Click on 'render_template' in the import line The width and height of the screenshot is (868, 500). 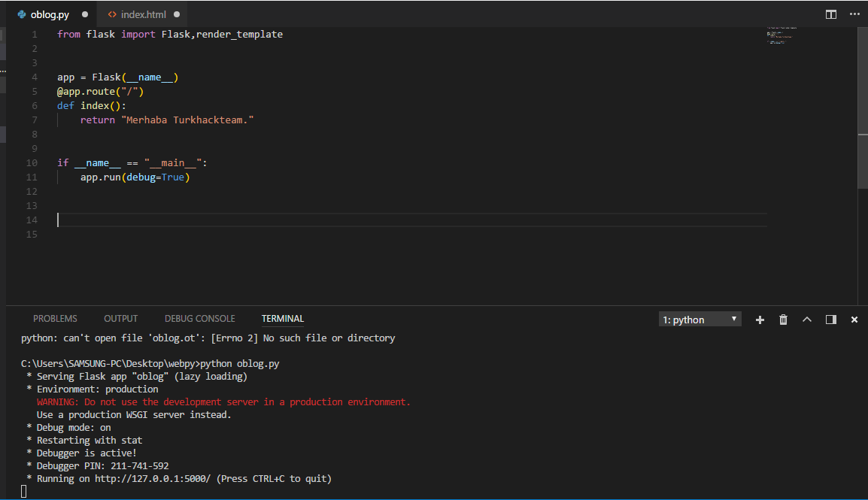239,35
